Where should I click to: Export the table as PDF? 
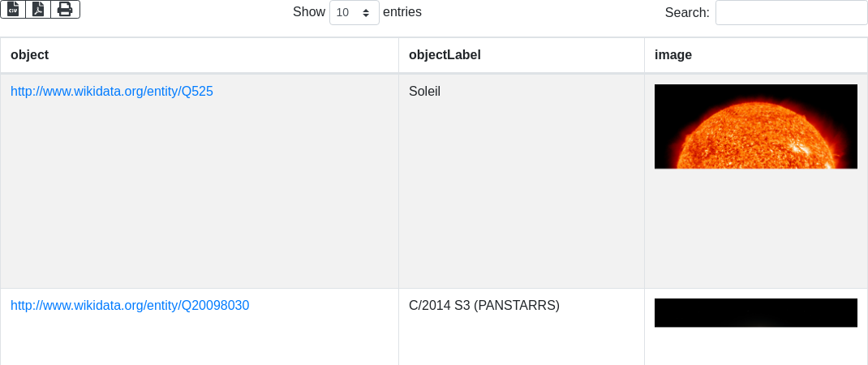38,9
